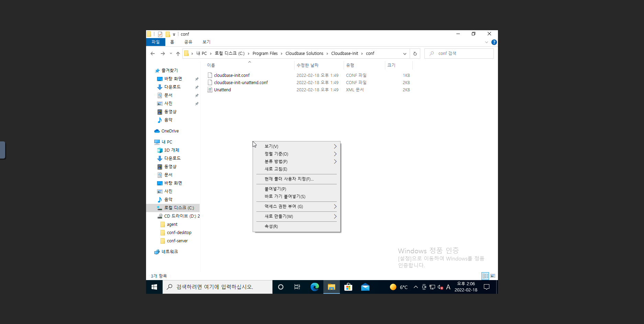Expand the address bar history dropdown
The image size is (644, 324).
pyautogui.click(x=404, y=54)
